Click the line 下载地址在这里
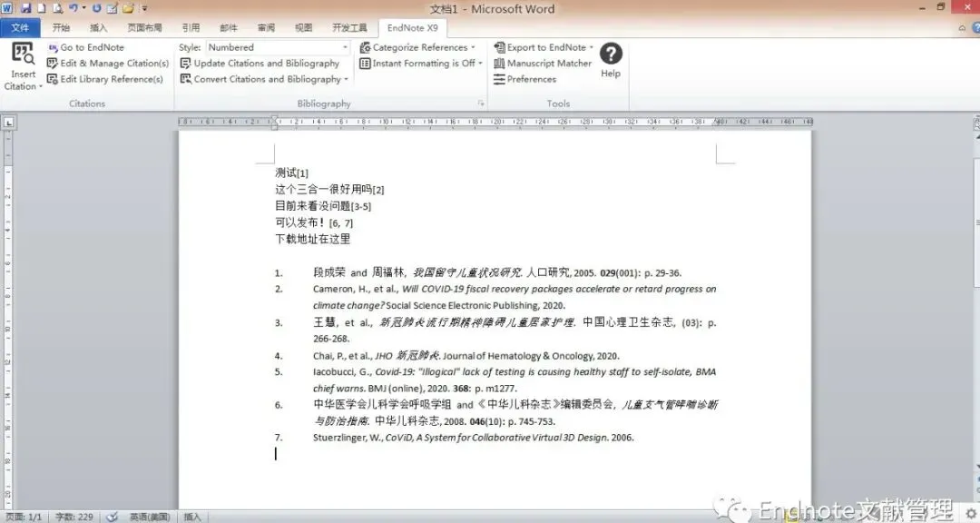 312,239
